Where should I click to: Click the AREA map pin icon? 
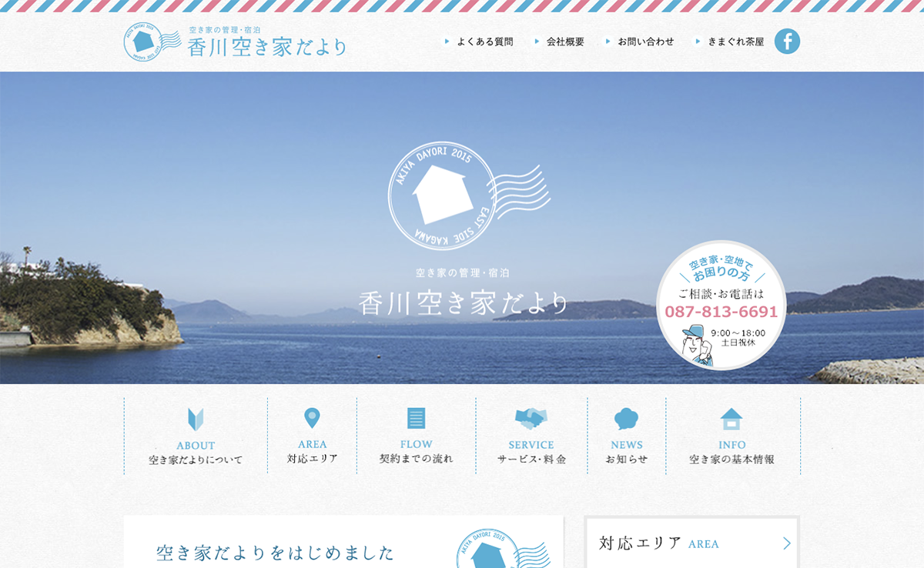pos(312,418)
